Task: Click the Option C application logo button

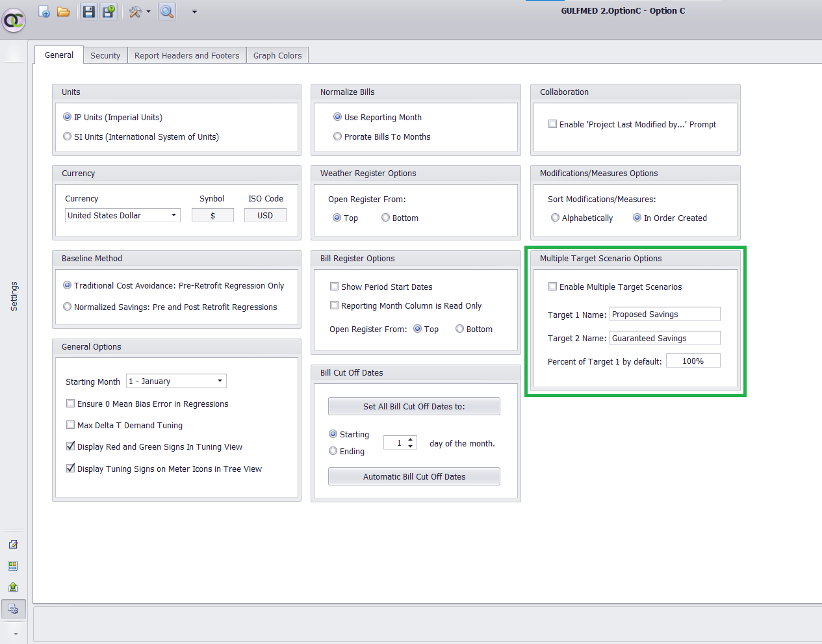Action: point(14,21)
